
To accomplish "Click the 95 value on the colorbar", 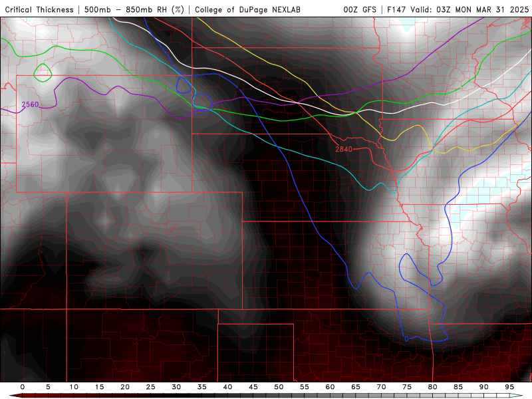I will 509,387.
